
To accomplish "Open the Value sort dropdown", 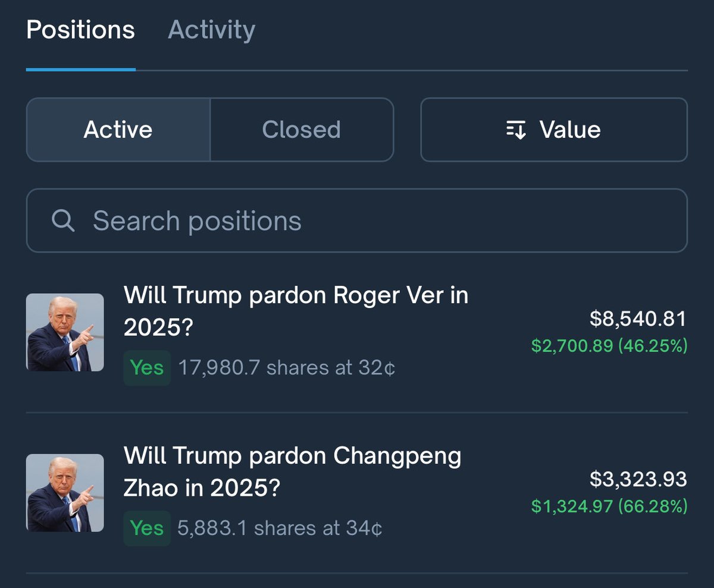I will 554,130.
